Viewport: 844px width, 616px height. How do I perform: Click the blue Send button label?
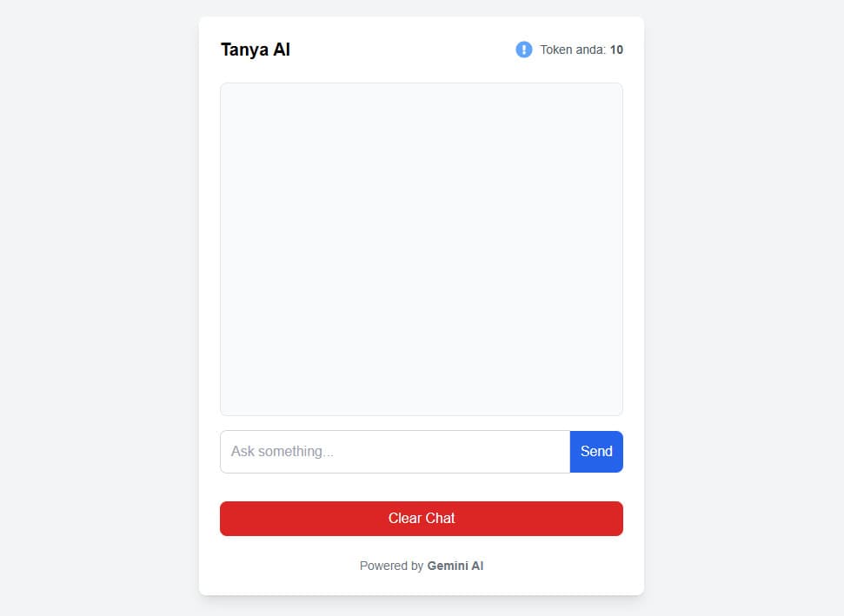[x=596, y=452]
